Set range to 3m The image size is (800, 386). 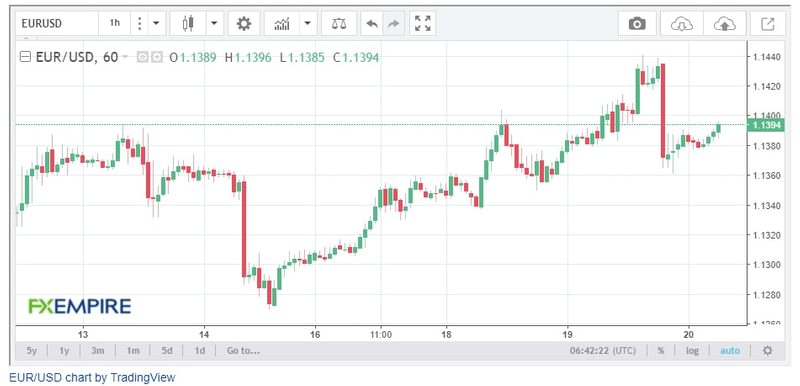click(98, 351)
